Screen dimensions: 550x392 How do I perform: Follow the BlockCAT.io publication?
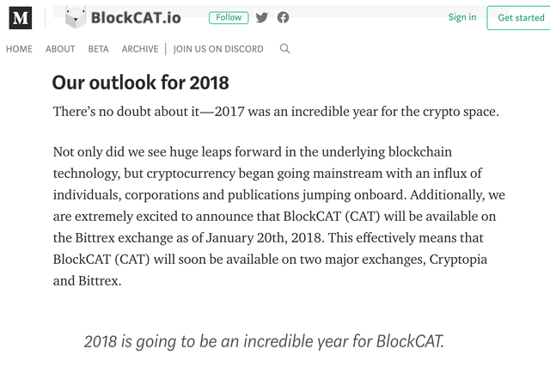pos(229,18)
